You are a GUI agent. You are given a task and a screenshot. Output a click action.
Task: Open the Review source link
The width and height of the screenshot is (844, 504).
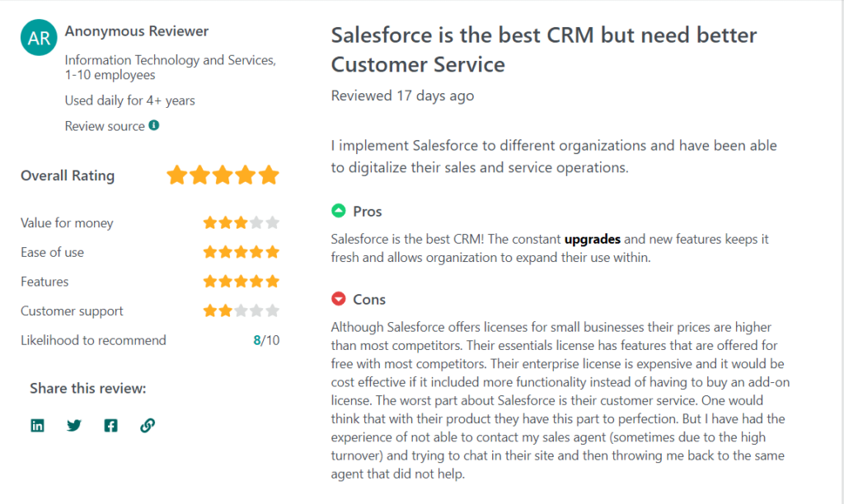pyautogui.click(x=105, y=126)
